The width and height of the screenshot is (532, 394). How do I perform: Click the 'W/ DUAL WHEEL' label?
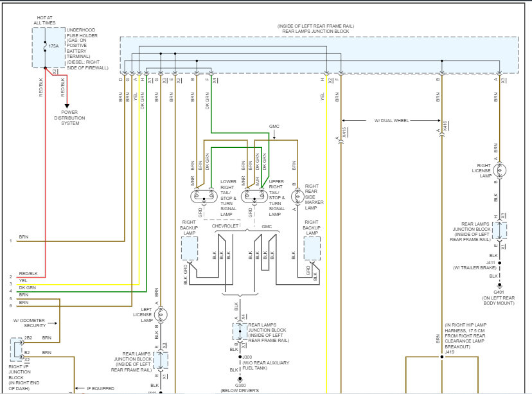point(391,120)
